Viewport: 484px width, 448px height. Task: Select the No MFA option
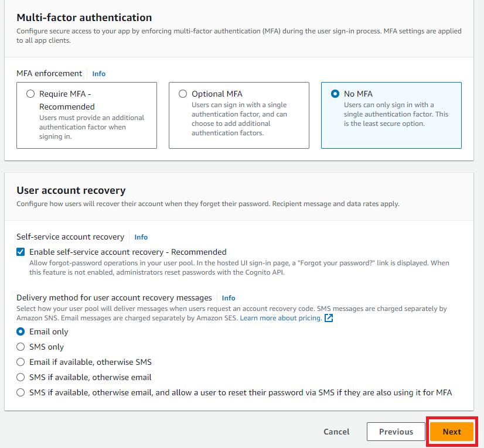(x=335, y=94)
